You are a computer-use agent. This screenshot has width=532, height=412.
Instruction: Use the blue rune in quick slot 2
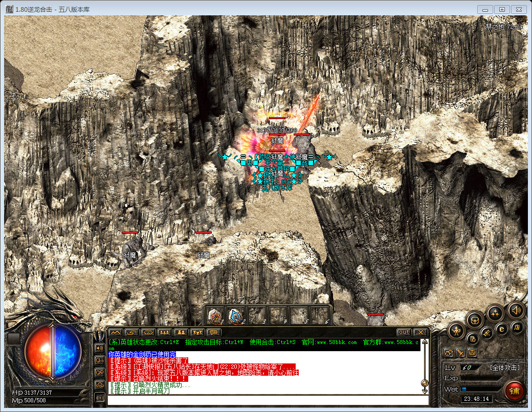236,315
